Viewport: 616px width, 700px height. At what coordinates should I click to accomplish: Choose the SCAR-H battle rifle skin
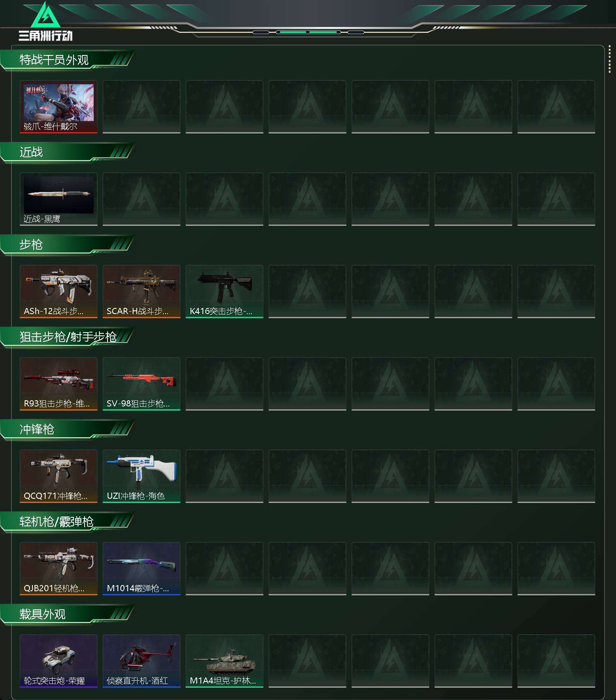(x=142, y=291)
